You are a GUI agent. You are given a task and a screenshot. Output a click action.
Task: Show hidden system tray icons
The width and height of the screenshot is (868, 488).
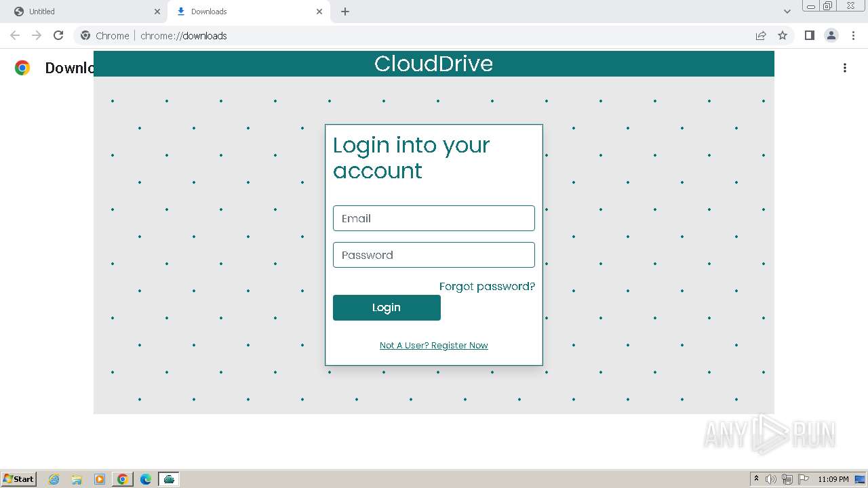(x=757, y=479)
